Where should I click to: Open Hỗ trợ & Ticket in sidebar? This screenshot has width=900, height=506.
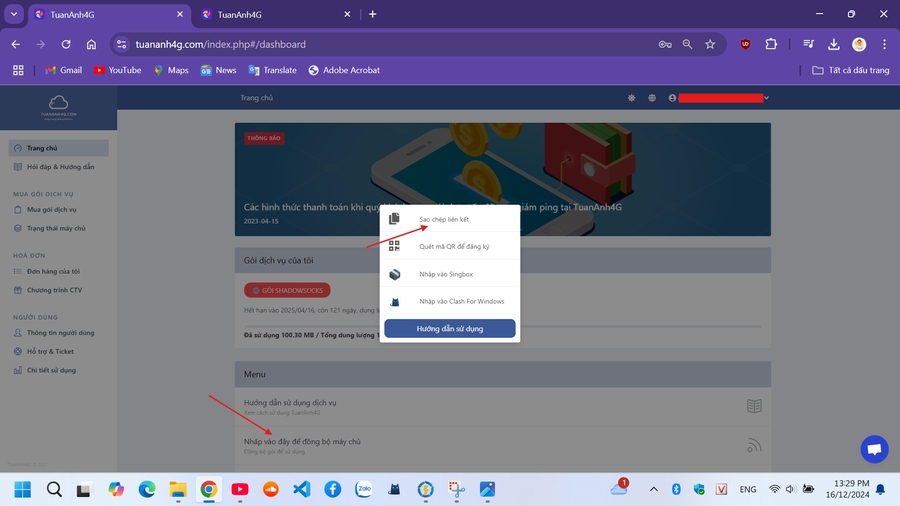50,351
